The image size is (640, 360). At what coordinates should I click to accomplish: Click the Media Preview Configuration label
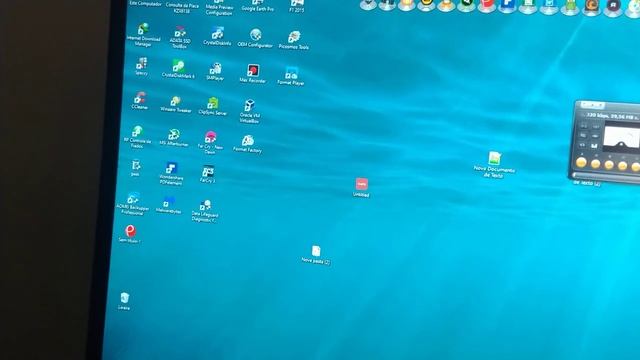click(x=219, y=10)
